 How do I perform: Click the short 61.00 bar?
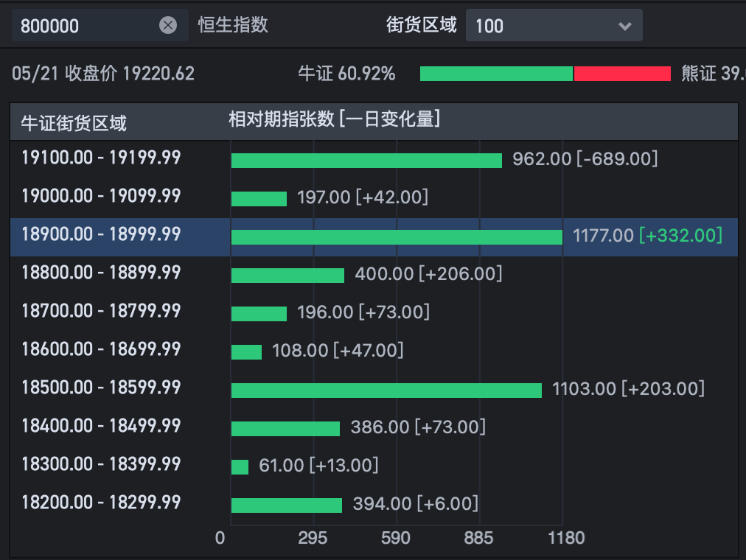tap(240, 467)
